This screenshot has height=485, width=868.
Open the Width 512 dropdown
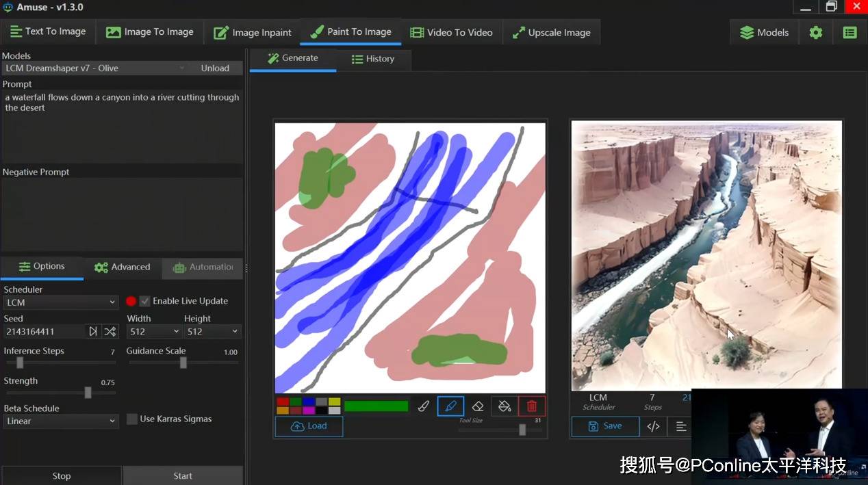click(154, 332)
